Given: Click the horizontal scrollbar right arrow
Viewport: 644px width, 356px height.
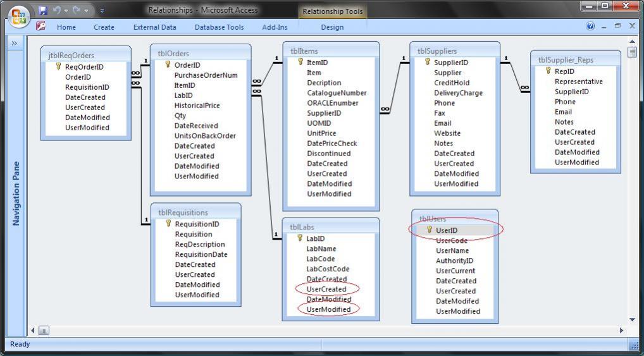Looking at the screenshot, I should [621, 330].
